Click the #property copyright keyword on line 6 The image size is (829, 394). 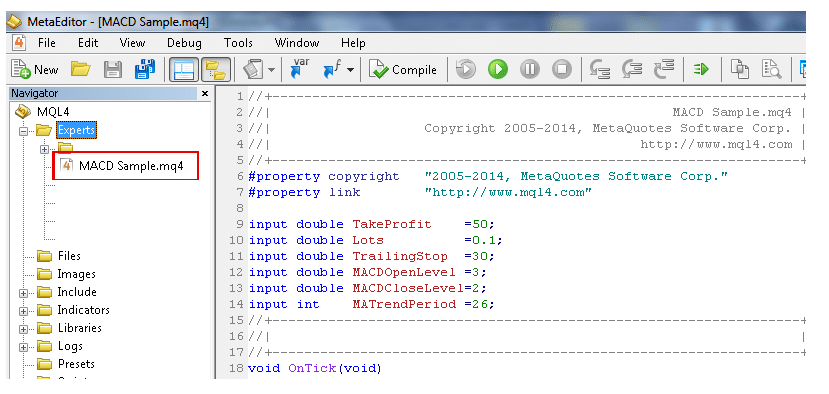click(x=324, y=176)
